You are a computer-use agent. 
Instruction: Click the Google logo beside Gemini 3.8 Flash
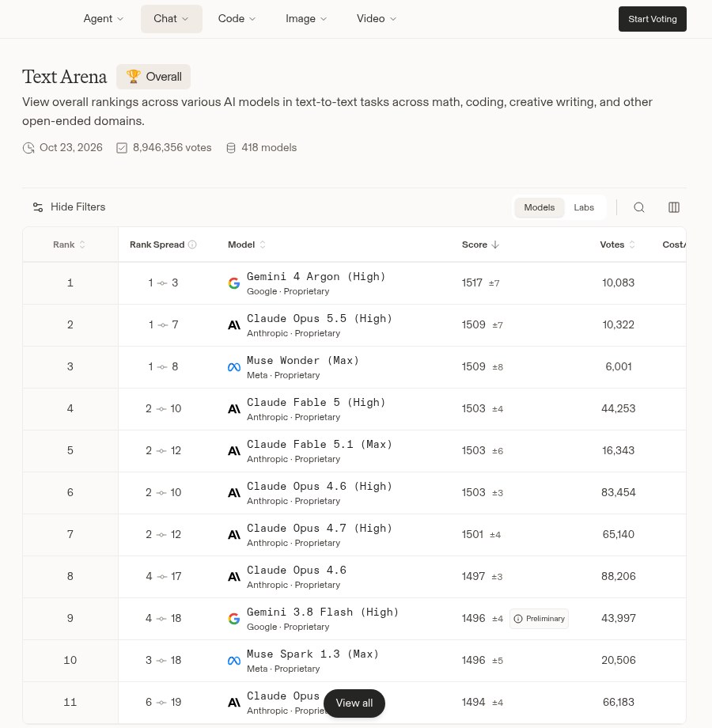pyautogui.click(x=234, y=619)
